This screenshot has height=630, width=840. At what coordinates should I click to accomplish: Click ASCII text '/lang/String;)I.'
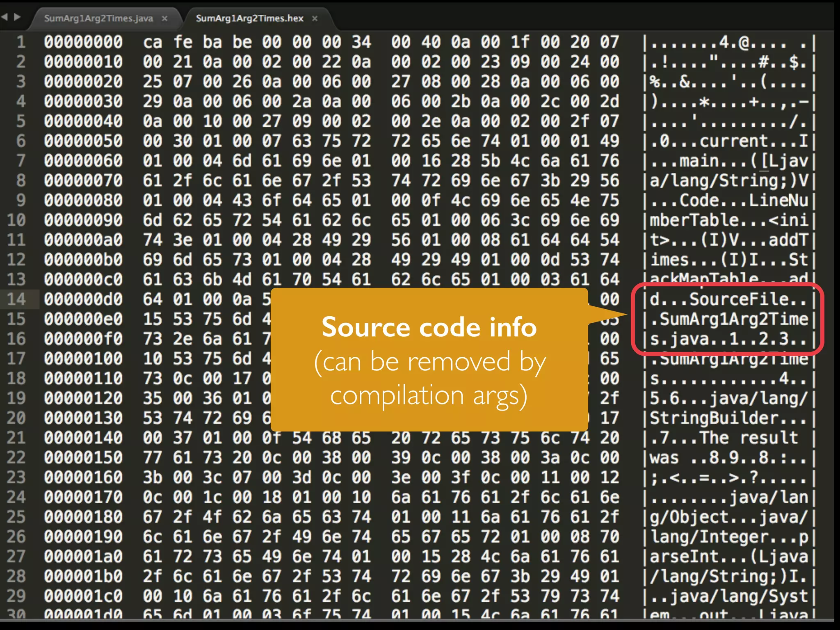[x=729, y=576]
